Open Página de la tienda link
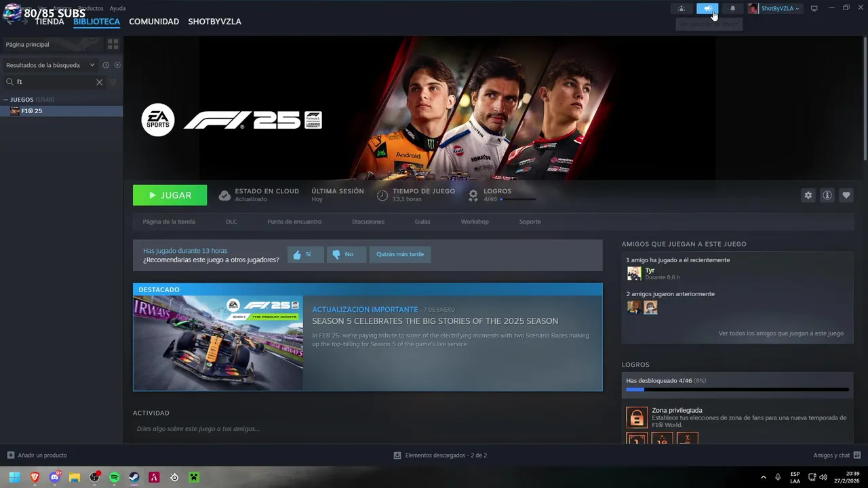 coord(169,222)
